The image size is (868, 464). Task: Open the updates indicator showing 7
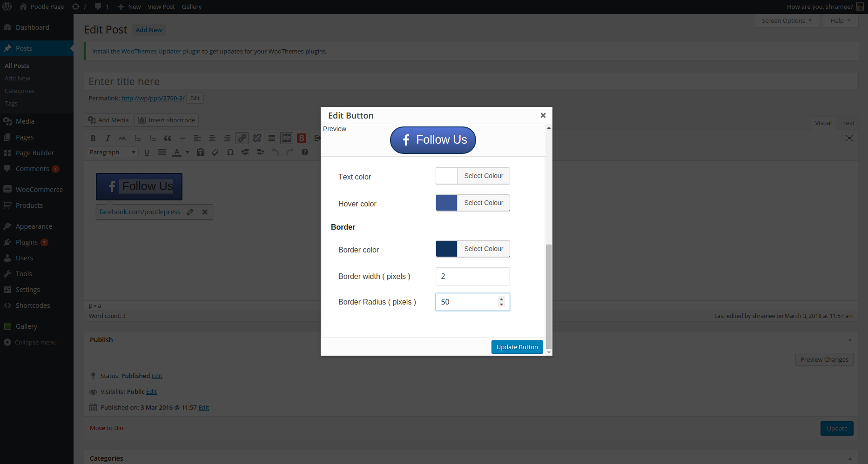click(79, 7)
